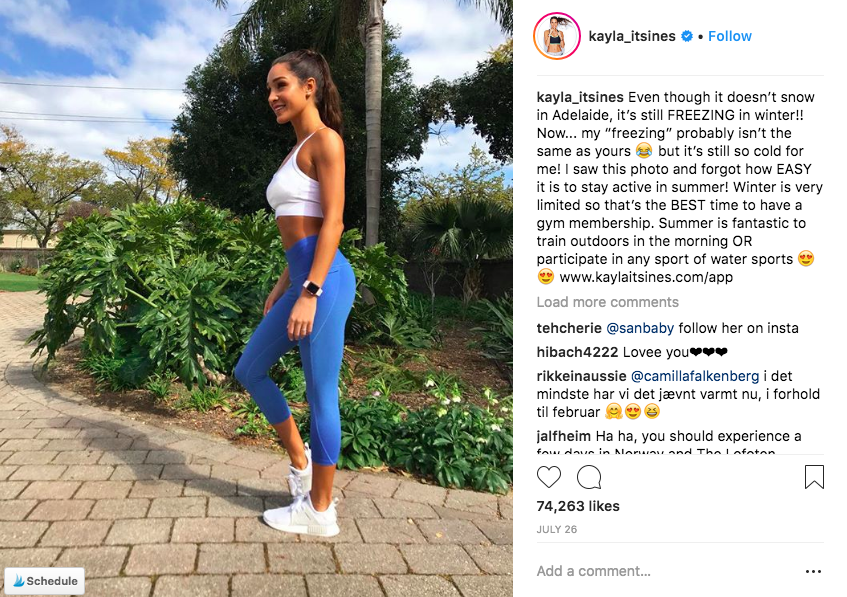847x597 pixels.
Task: Click the verified badge next to kayla_itsines
Action: [x=687, y=36]
